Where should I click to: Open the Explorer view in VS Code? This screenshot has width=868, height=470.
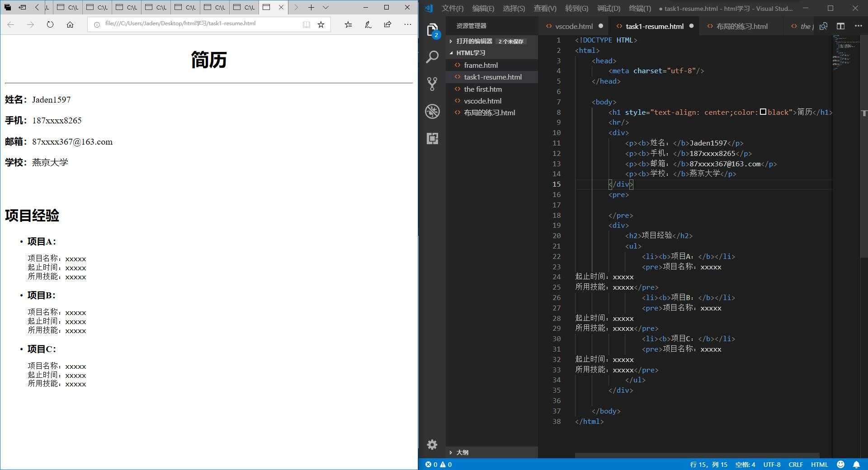coord(432,30)
